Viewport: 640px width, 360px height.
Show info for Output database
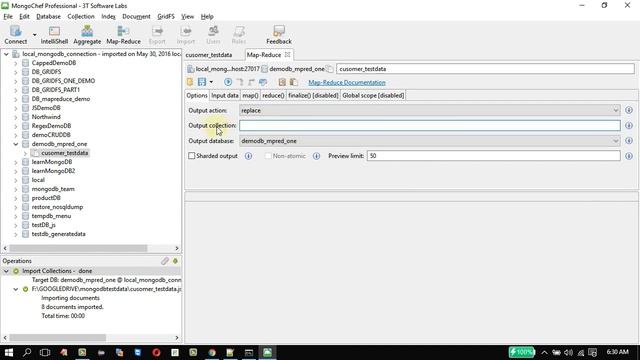tap(629, 140)
